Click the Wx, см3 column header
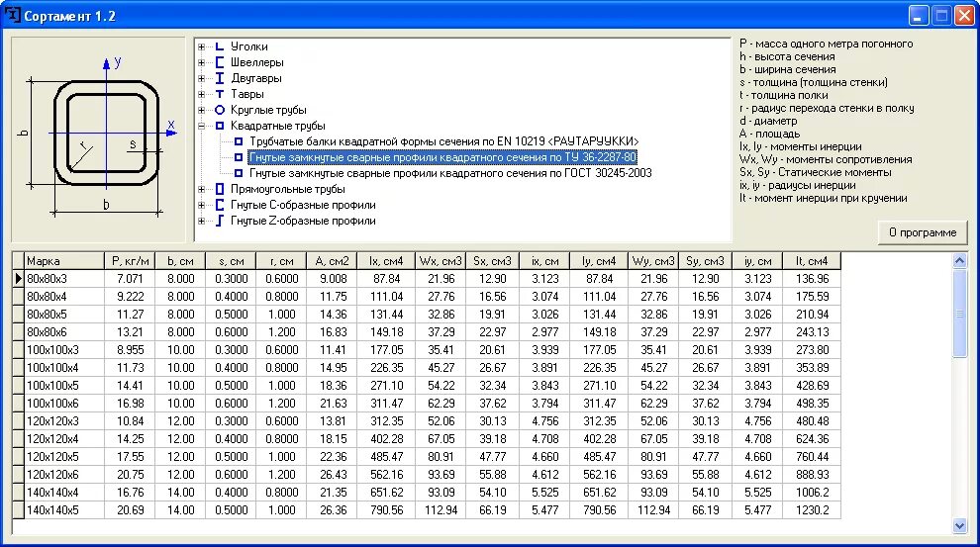The image size is (980, 547). pos(441,261)
